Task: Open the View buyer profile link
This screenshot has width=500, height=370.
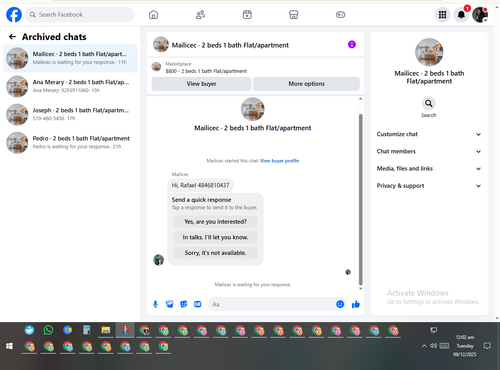Action: tap(279, 161)
